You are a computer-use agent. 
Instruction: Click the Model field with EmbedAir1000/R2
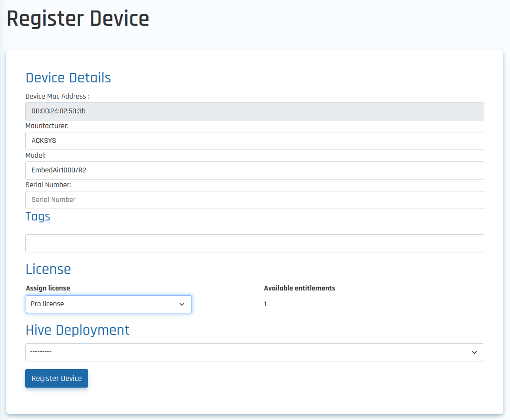click(x=254, y=170)
